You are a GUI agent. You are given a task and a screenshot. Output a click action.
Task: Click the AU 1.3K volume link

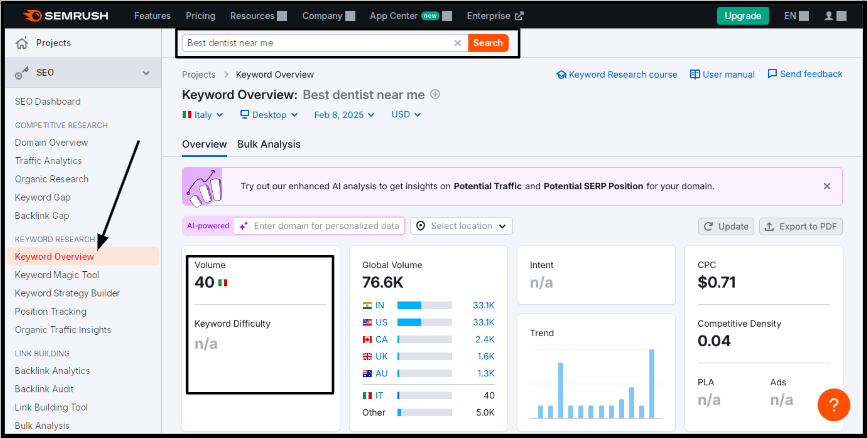tap(485, 374)
